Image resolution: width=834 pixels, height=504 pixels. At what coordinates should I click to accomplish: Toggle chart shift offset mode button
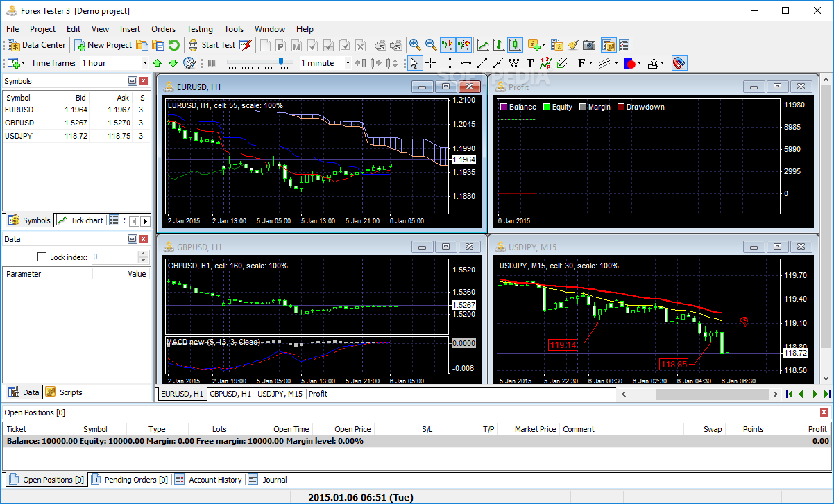click(x=463, y=45)
